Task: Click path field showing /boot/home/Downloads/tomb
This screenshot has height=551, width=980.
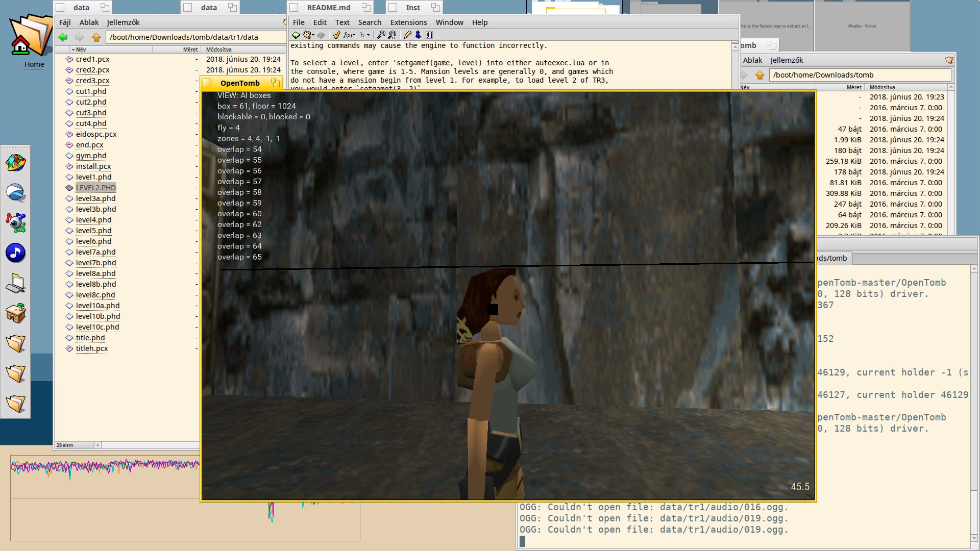Action: [860, 75]
